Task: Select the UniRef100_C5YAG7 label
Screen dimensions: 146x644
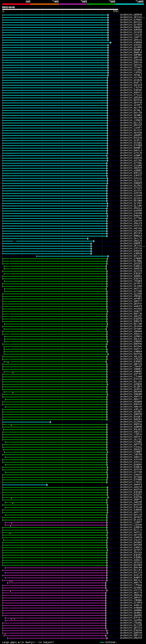Action: 131,67
